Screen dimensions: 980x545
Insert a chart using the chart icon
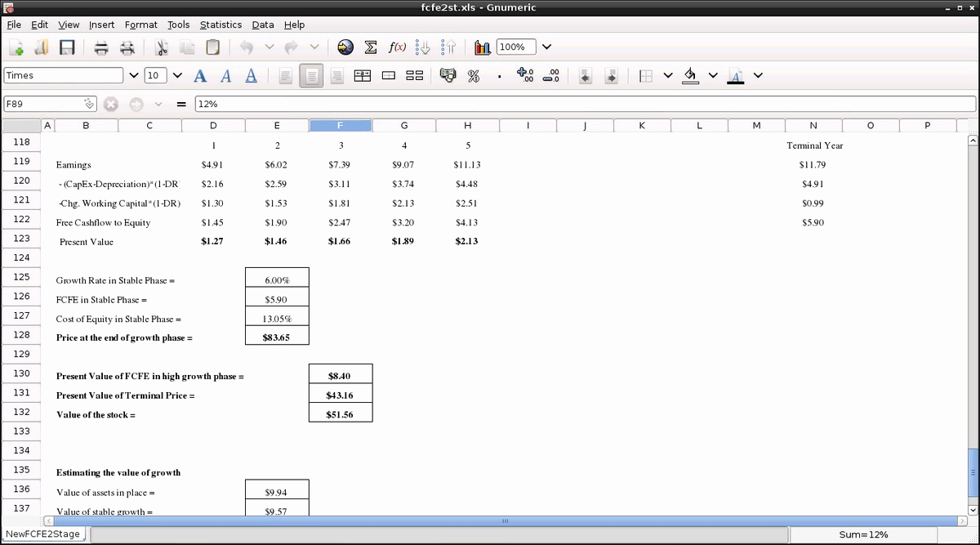[x=482, y=47]
